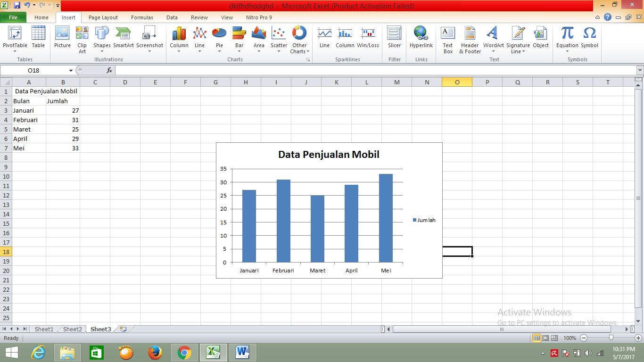Click the 100% zoom level
The width and height of the screenshot is (644, 362).
[x=570, y=338]
